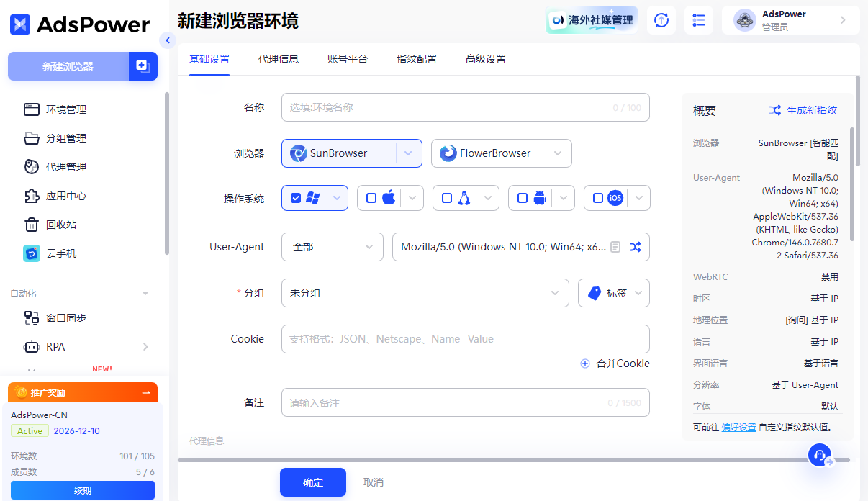Click the AdsPower logo
The width and height of the screenshot is (868, 501).
pos(79,24)
